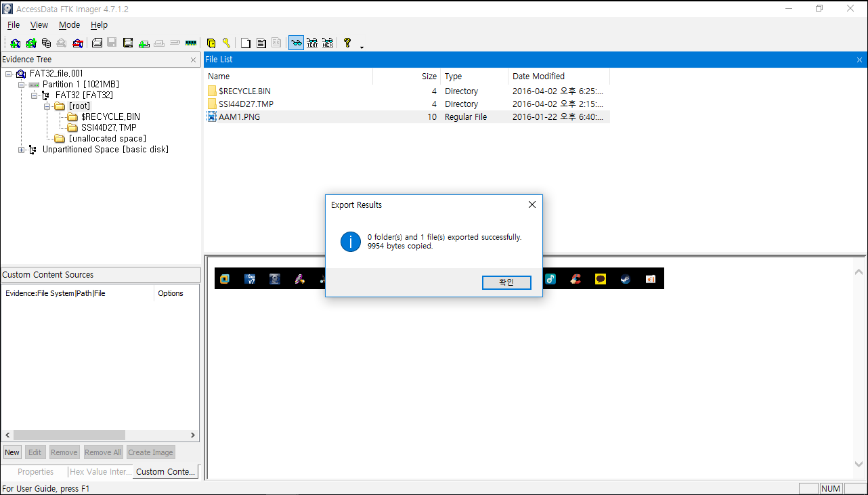Click the grayed Remove Evidence Item icon

[62, 43]
